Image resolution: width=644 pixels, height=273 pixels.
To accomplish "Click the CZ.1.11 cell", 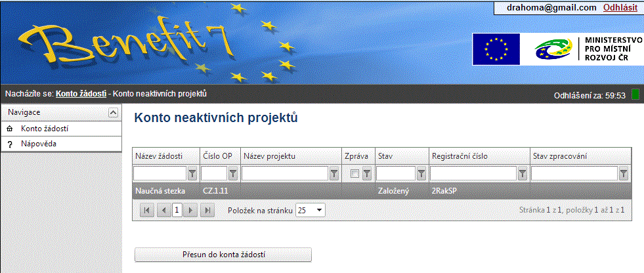I will pos(220,191).
